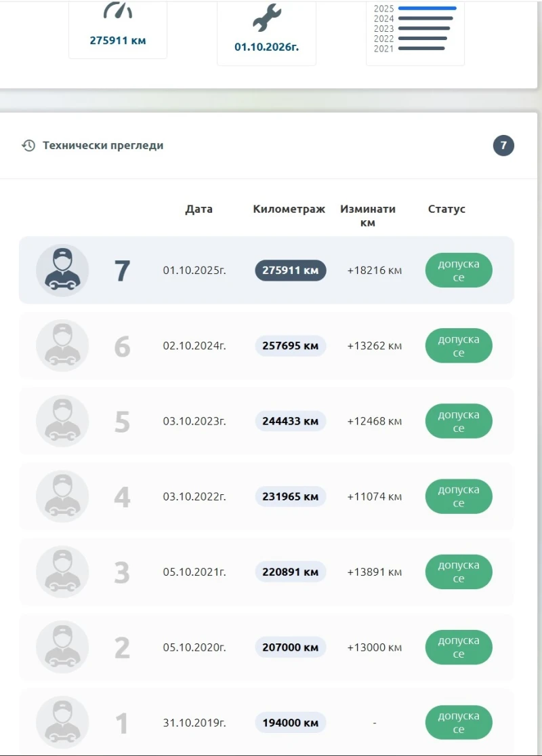Click the avatar icon on inspection 5 row
Screen dimensions: 542x756
point(62,421)
